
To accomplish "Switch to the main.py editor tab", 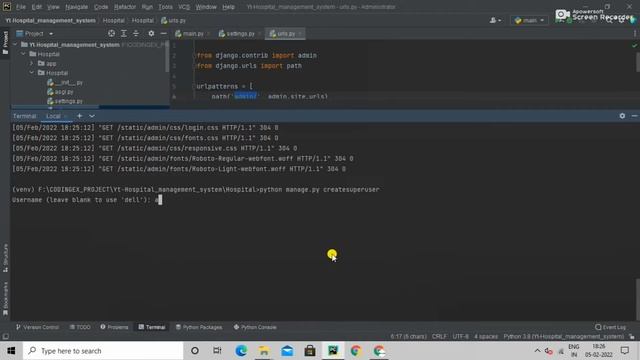I will [192, 33].
